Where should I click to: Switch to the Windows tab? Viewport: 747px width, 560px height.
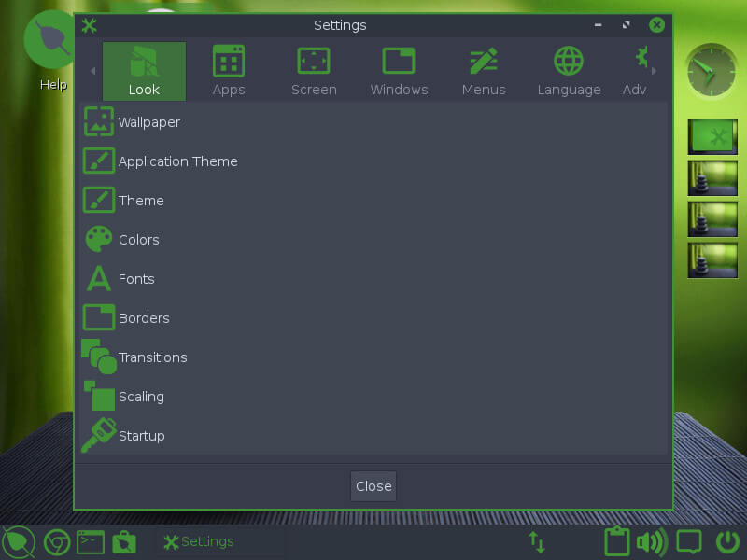tap(399, 71)
